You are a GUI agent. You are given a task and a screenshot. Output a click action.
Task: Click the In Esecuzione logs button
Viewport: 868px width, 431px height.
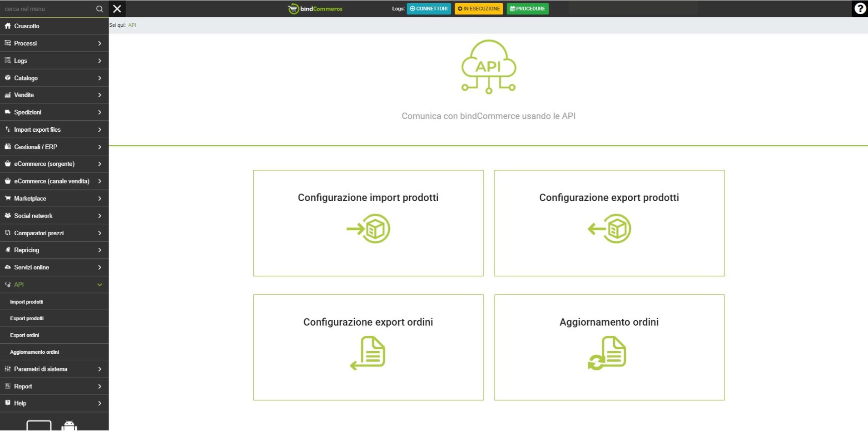point(479,9)
